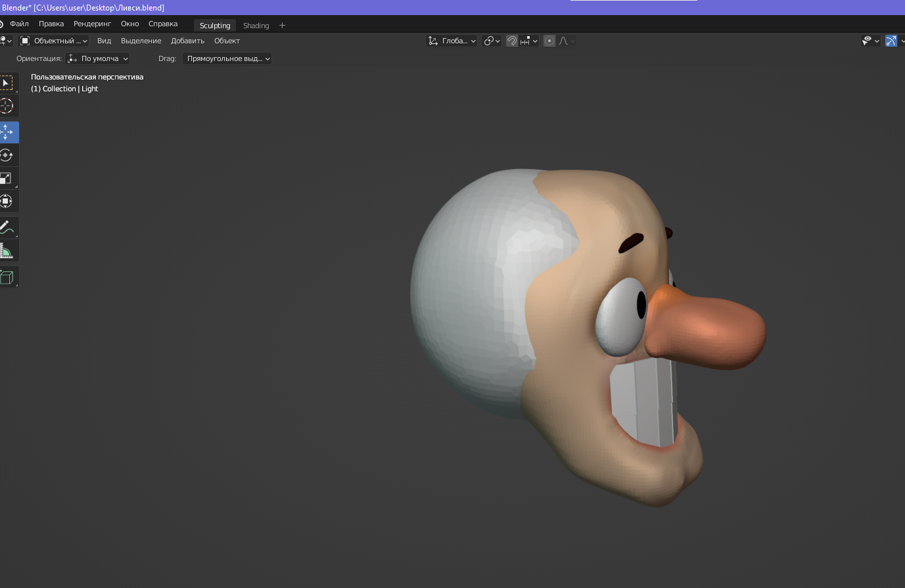This screenshot has width=905, height=588.
Task: Open the Выделение viewport menu
Action: coord(141,41)
